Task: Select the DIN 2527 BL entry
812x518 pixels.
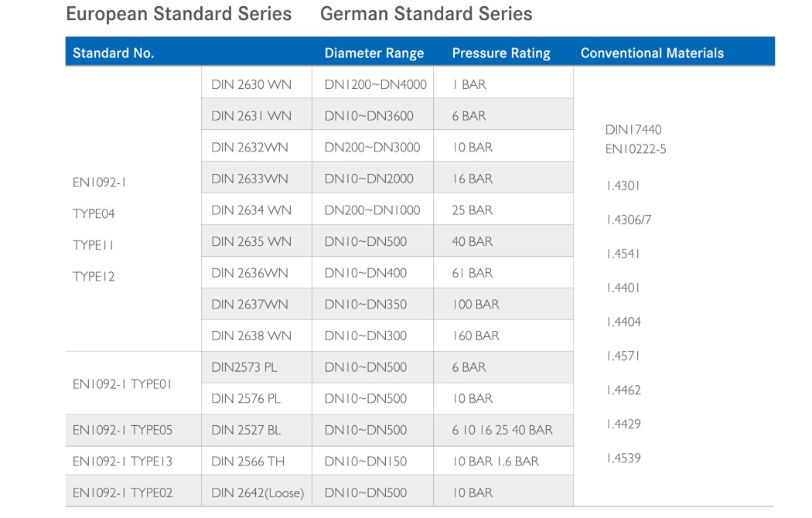Action: 247,430
